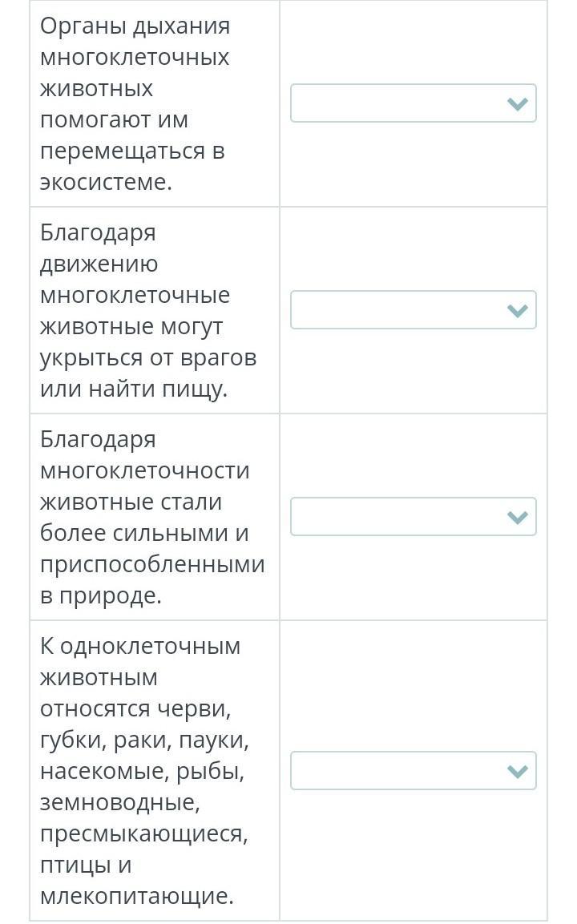Click the word 'млекопитающие.' in last row
The image size is (577, 924).
tap(137, 896)
